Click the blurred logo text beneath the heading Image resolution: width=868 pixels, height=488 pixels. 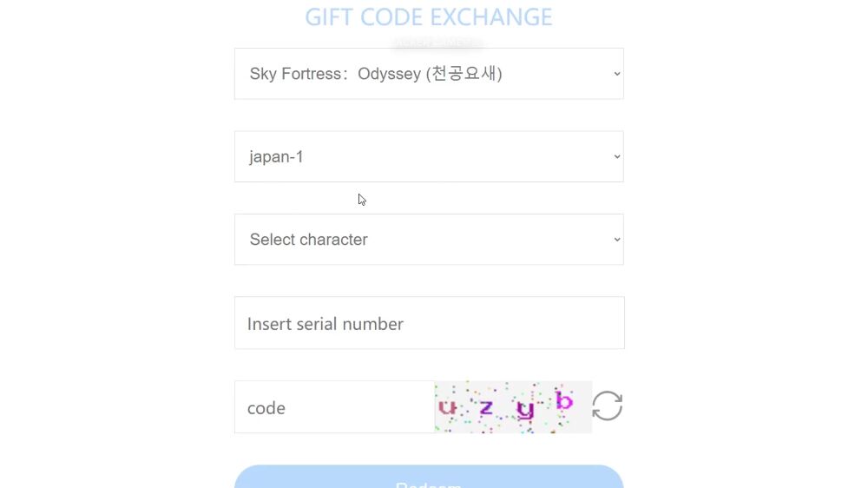(437, 42)
